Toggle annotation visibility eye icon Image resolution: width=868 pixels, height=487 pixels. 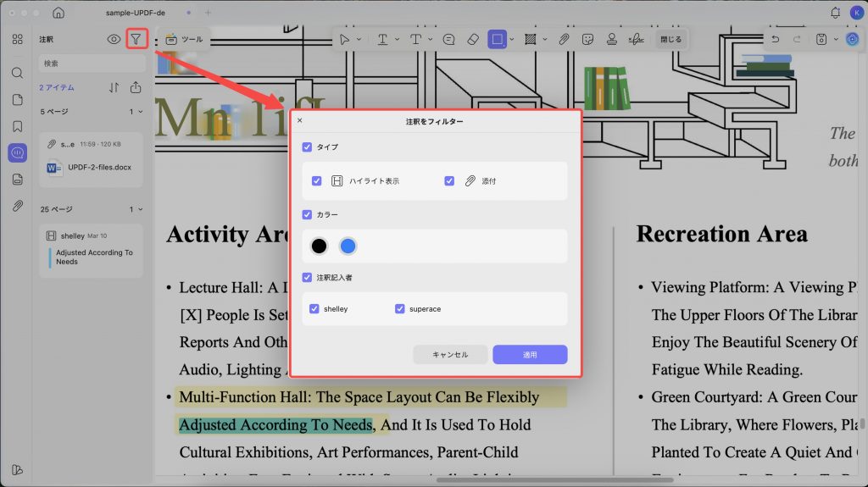click(114, 39)
